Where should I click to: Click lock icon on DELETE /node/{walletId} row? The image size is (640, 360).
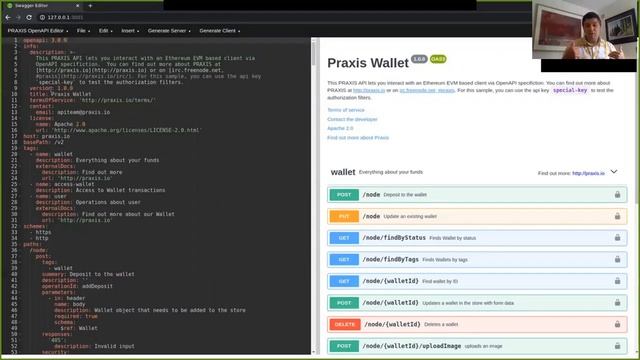(x=617, y=324)
